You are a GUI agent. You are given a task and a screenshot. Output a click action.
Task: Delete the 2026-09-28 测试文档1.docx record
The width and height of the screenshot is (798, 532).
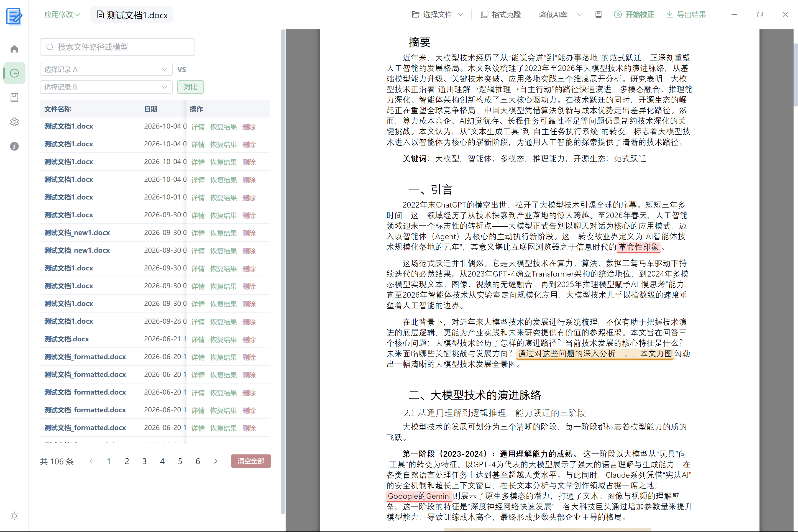249,322
